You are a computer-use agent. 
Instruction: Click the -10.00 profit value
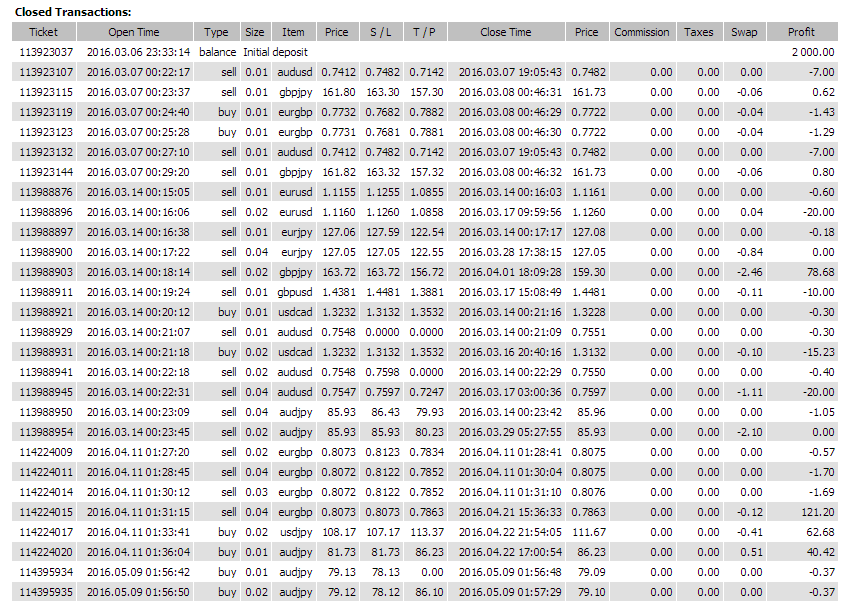(x=818, y=292)
